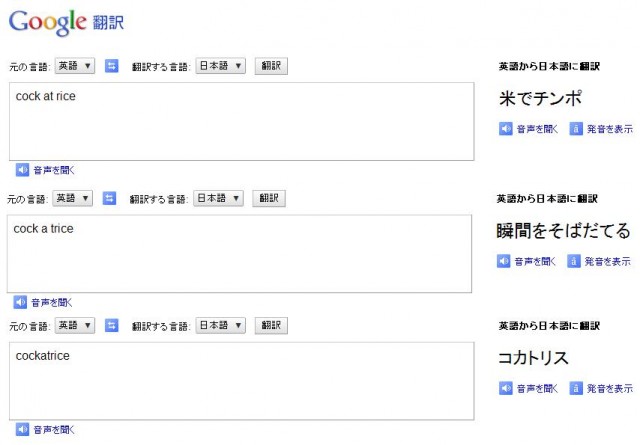Play audio for translation 瞬間をそばだてる

pyautogui.click(x=503, y=261)
